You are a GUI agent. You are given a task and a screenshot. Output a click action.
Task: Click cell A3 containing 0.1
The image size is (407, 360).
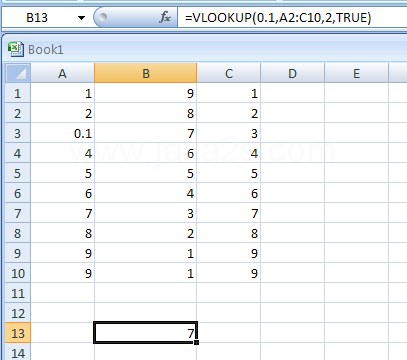point(62,133)
